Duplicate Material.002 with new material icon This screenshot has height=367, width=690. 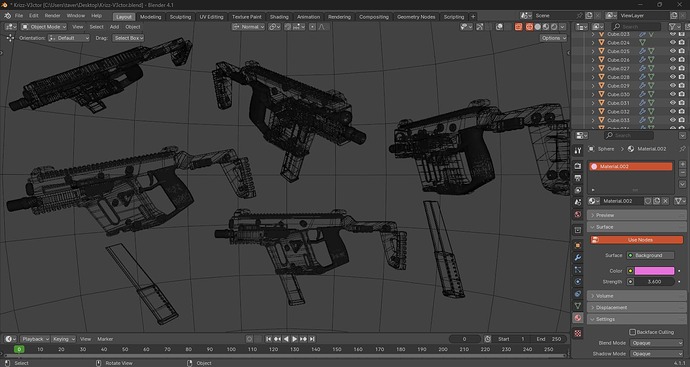[657, 201]
